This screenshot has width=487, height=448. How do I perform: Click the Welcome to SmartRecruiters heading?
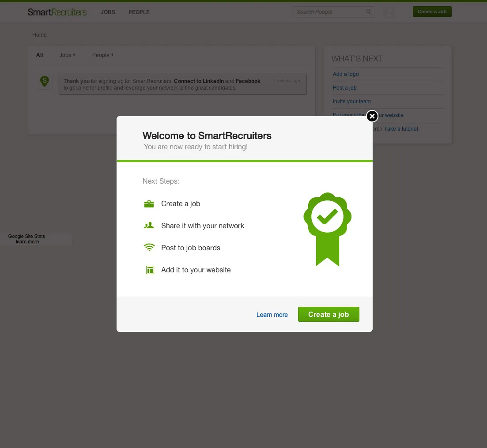[x=207, y=136]
